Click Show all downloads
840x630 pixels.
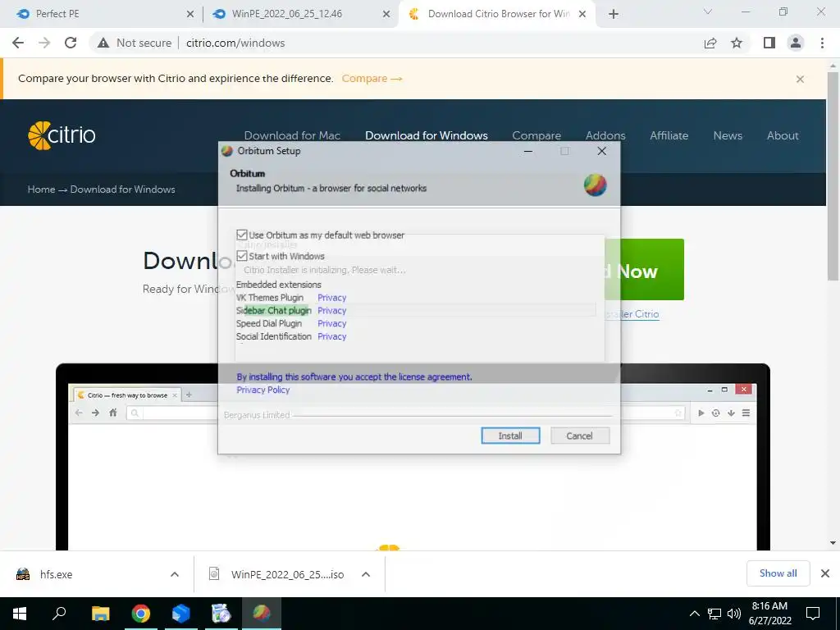(x=778, y=573)
